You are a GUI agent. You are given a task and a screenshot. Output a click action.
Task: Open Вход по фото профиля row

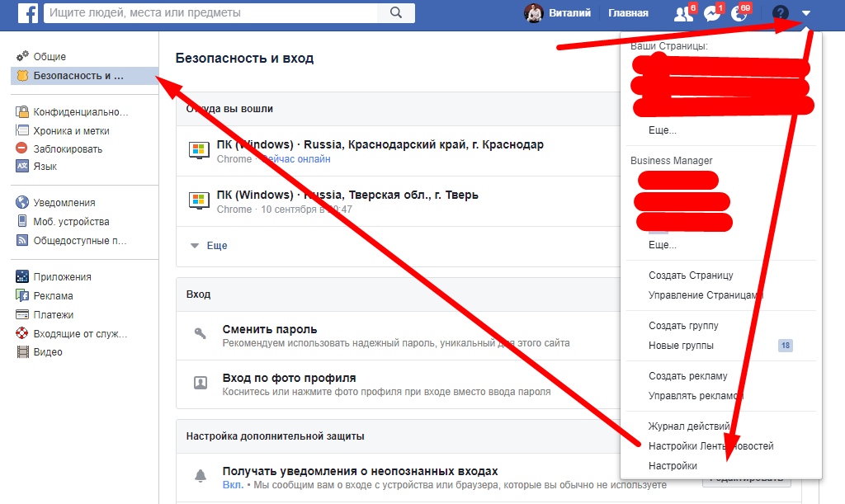399,384
